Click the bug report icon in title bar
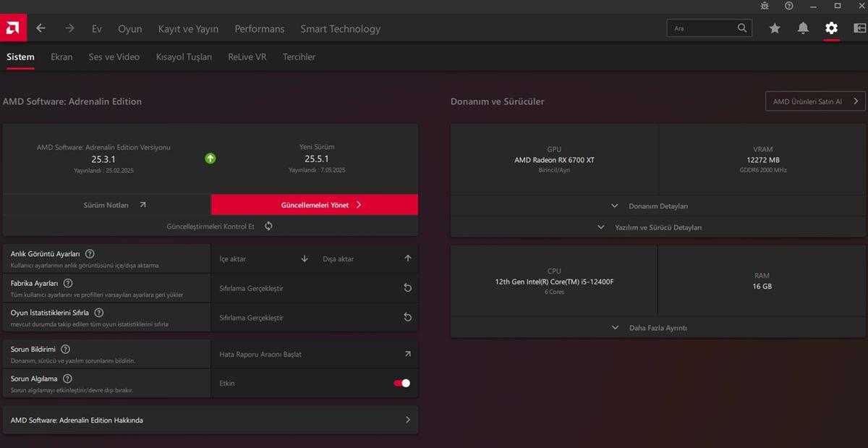 (765, 6)
